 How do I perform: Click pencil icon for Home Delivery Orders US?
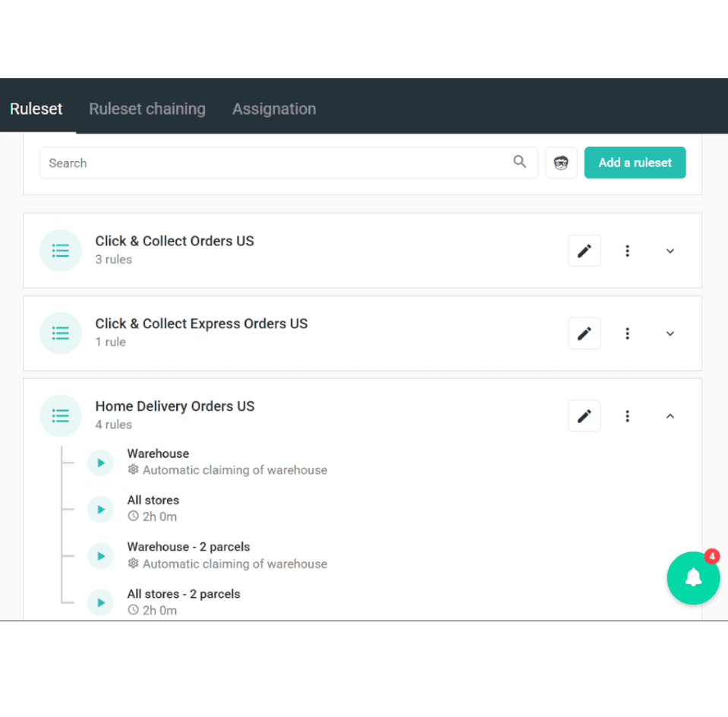(584, 416)
